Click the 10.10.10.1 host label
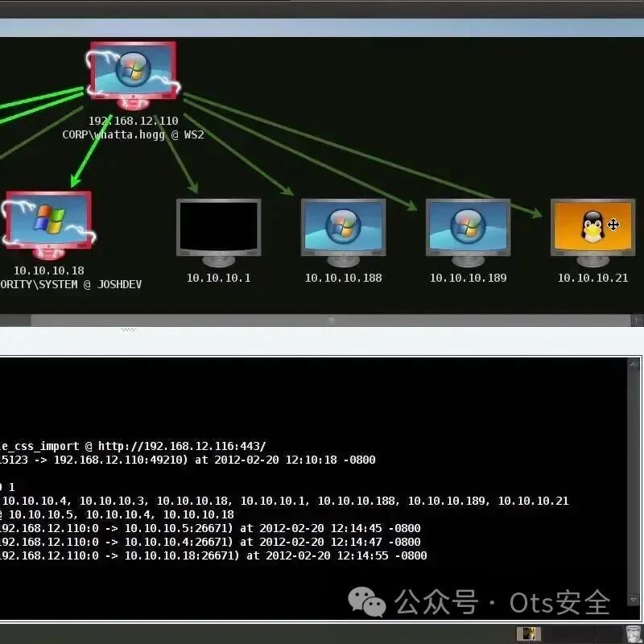 coord(218,278)
